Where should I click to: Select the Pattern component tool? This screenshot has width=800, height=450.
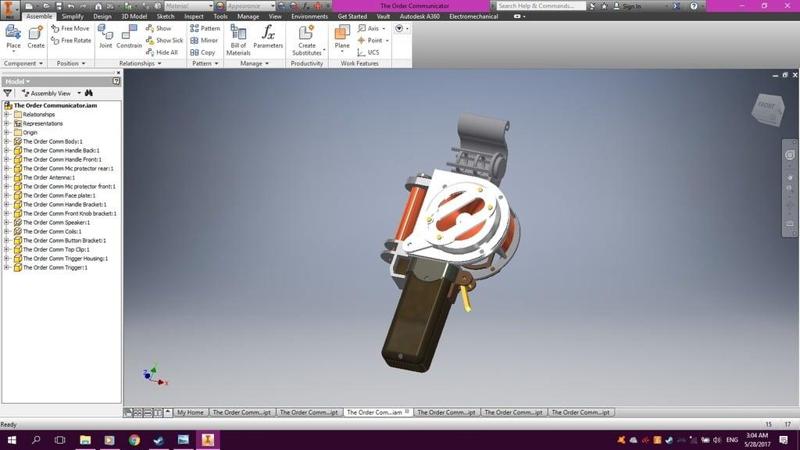point(205,29)
